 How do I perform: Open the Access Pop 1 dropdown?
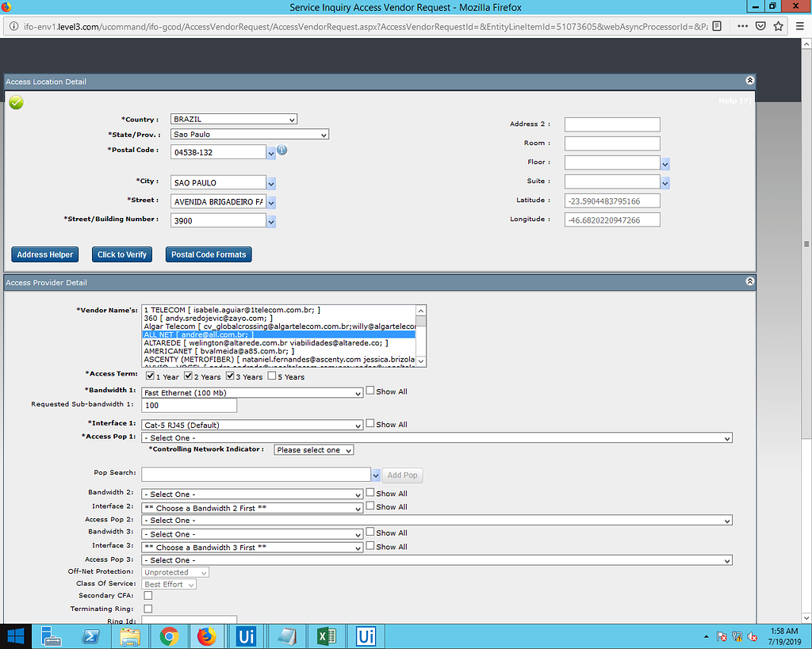pos(726,437)
